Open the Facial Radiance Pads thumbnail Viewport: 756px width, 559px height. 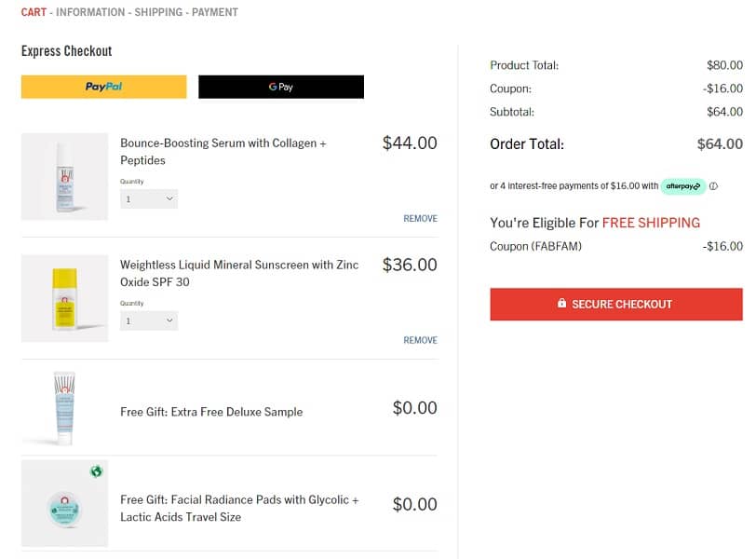click(x=64, y=504)
